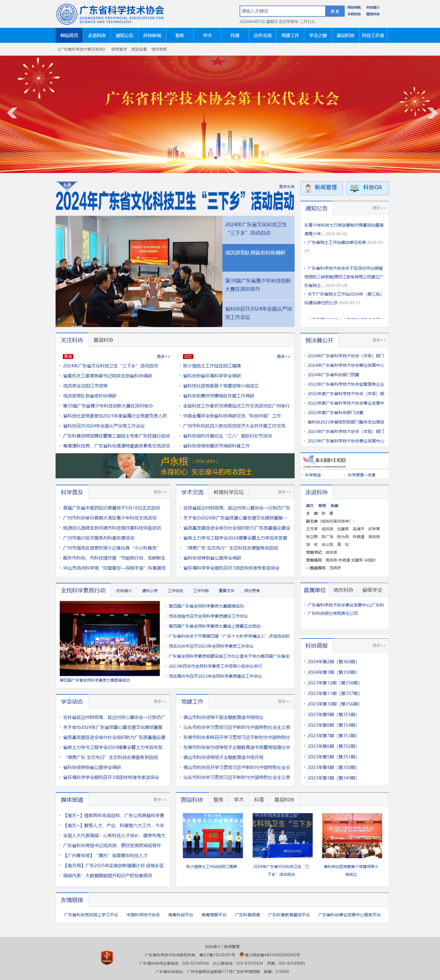Open 广东省院士工作站建站单位名单 notice
The width and height of the screenshot is (440, 980).
(x=336, y=242)
